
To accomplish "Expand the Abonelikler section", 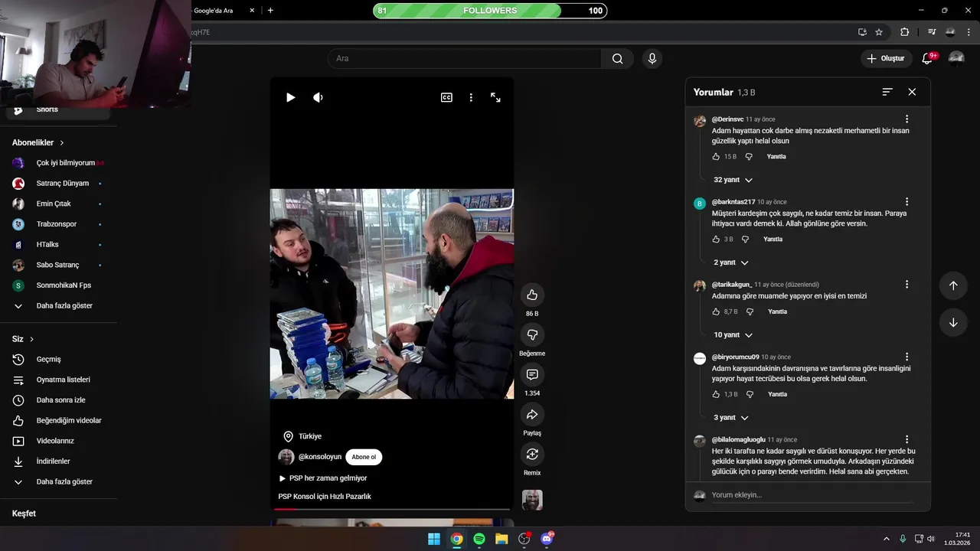I will (x=38, y=142).
